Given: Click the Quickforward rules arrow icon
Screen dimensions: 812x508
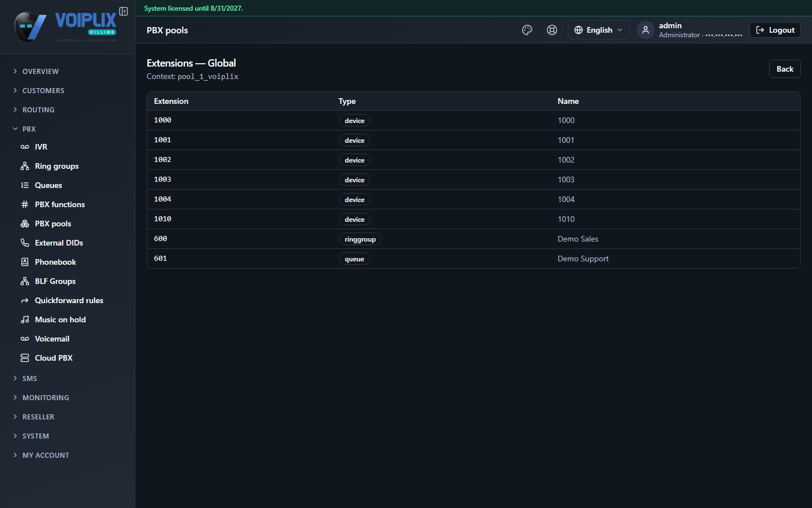Looking at the screenshot, I should click(25, 300).
